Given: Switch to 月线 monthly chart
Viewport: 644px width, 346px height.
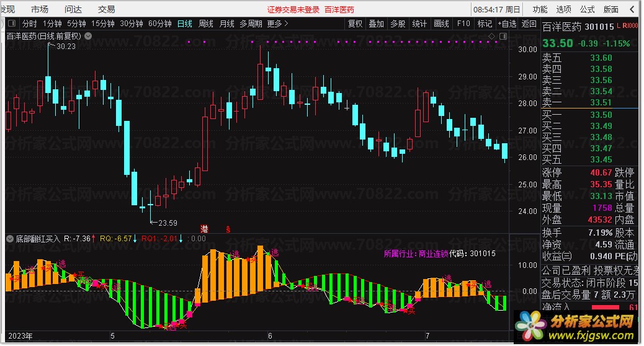Looking at the screenshot, I should click(226, 24).
